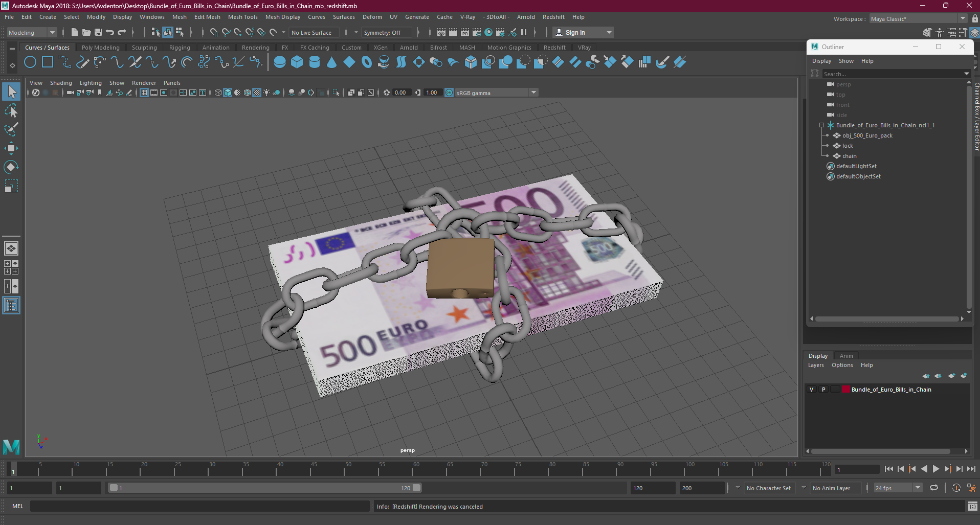Toggle loop playback button

pyautogui.click(x=934, y=488)
